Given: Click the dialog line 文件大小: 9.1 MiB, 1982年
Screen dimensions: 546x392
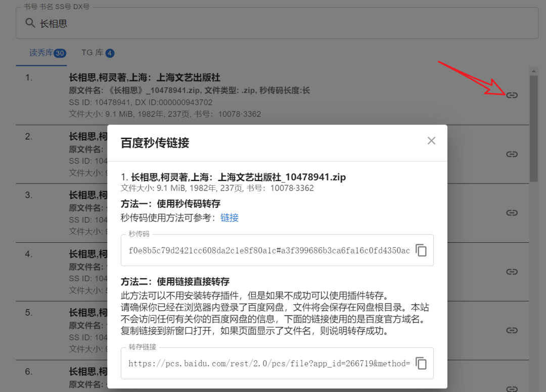Looking at the screenshot, I should click(x=217, y=188).
